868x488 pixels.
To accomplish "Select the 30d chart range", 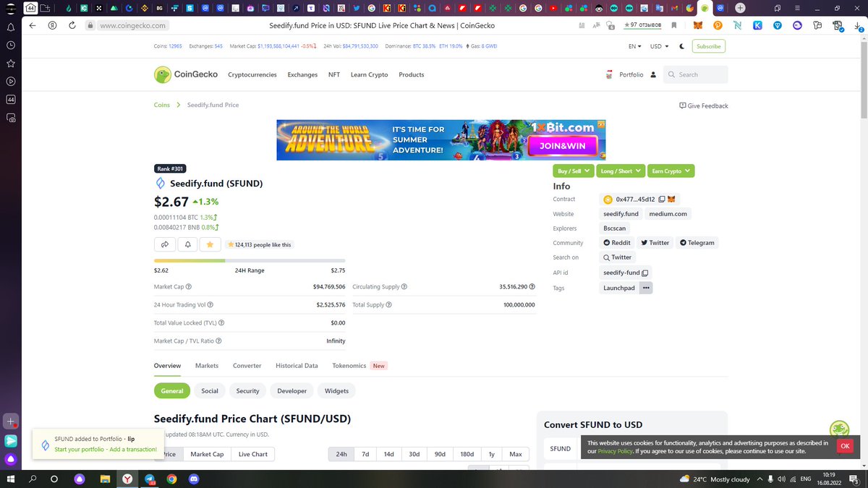I will point(414,454).
